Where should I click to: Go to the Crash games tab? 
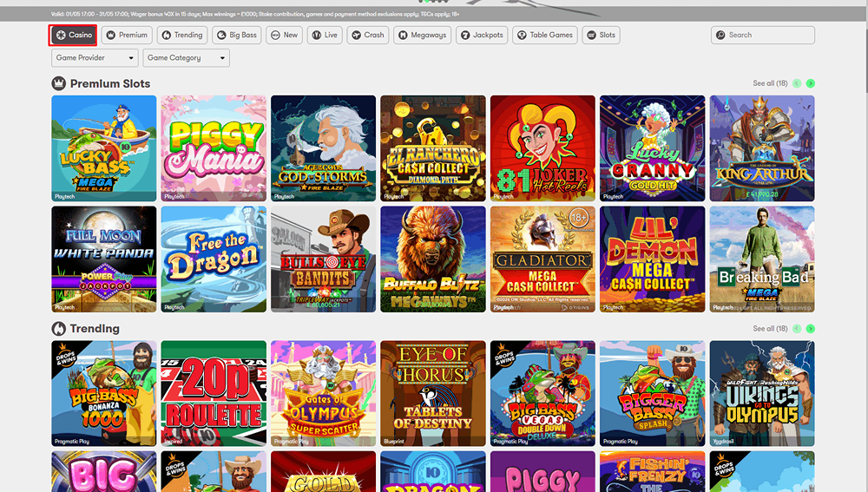[x=368, y=35]
